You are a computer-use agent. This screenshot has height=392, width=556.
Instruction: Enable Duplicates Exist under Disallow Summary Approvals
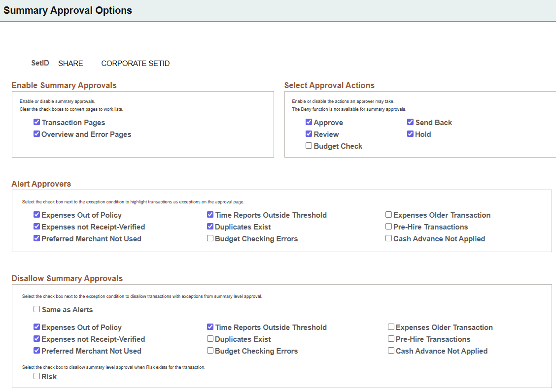tap(210, 339)
